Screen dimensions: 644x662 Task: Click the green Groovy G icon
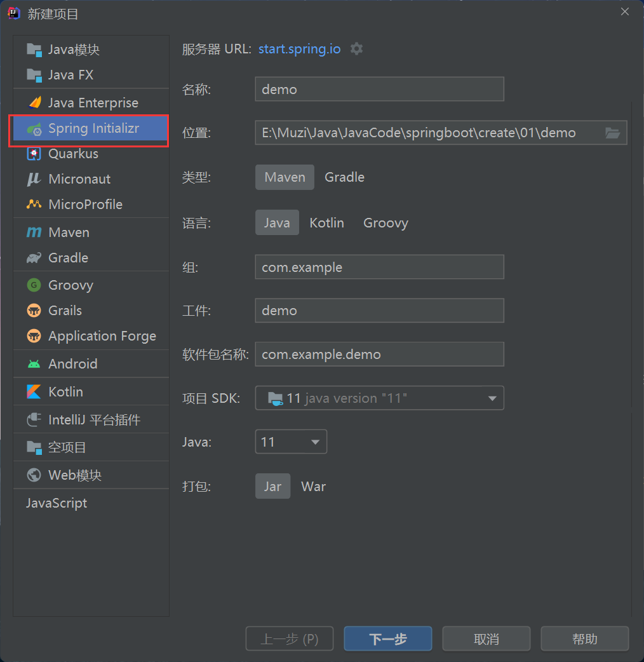coord(34,285)
